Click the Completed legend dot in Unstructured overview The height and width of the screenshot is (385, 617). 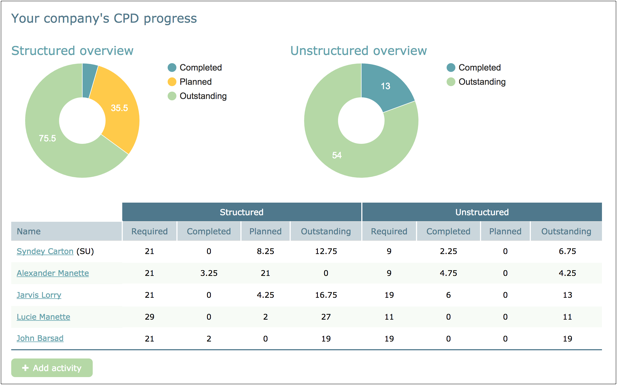[x=451, y=68]
